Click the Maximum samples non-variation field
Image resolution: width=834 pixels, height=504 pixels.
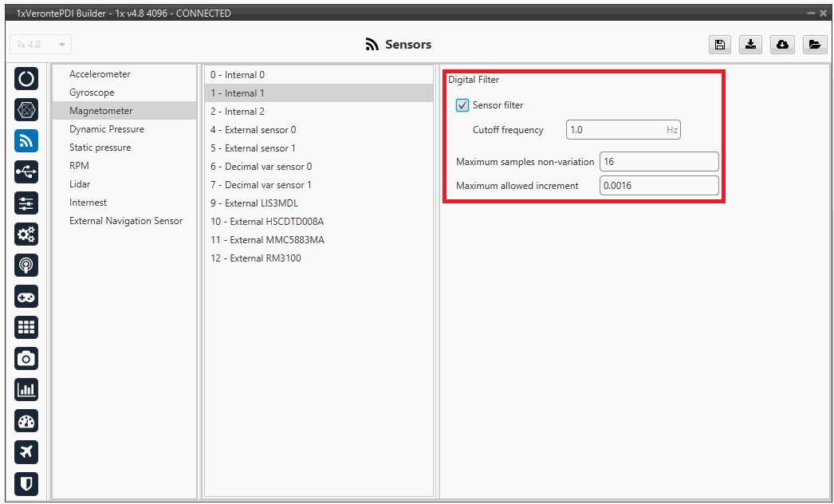click(x=659, y=162)
